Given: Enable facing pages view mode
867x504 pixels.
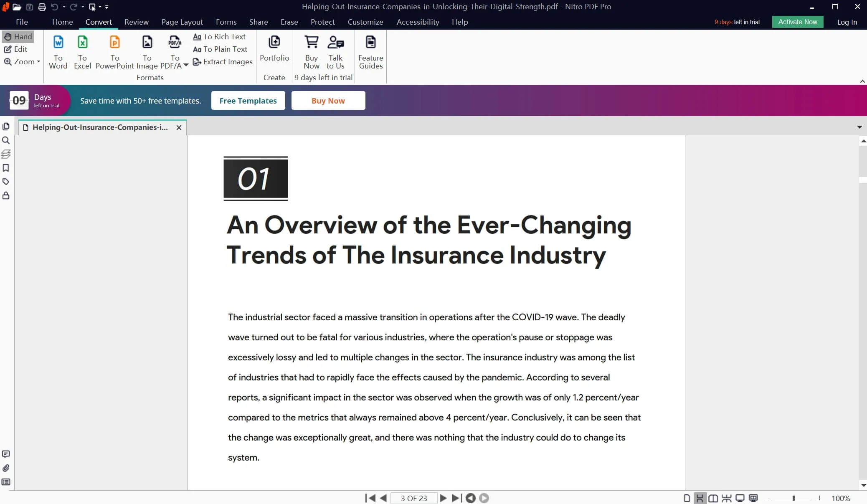Looking at the screenshot, I should 713,498.
